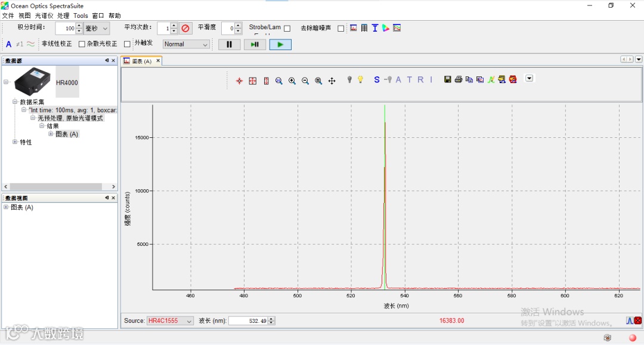This screenshot has height=345, width=644.
Task: Zoom in on the graph
Action: [292, 81]
